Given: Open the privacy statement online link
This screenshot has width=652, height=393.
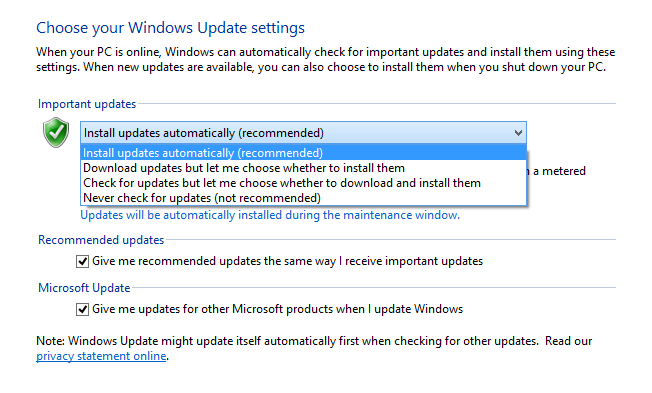Looking at the screenshot, I should pyautogui.click(x=101, y=356).
